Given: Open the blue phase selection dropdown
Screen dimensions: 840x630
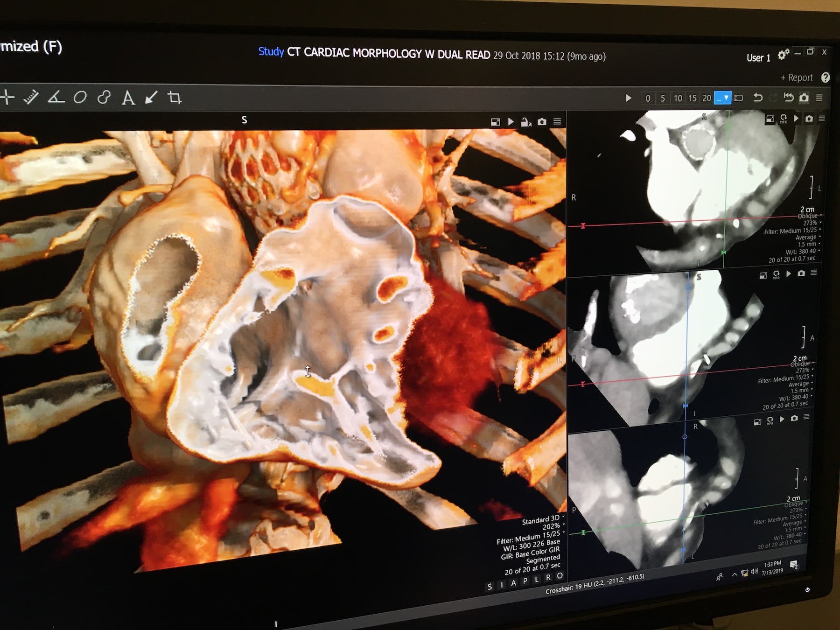Looking at the screenshot, I should coord(722,98).
